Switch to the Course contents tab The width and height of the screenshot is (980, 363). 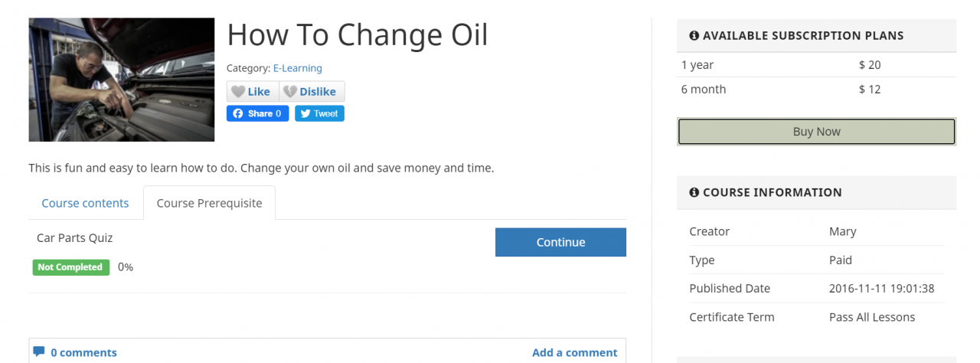[x=85, y=203]
